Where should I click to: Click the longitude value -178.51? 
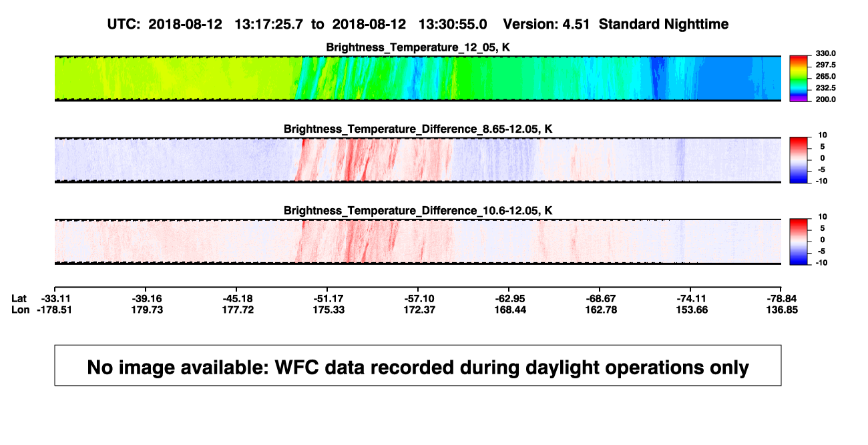pyautogui.click(x=55, y=310)
